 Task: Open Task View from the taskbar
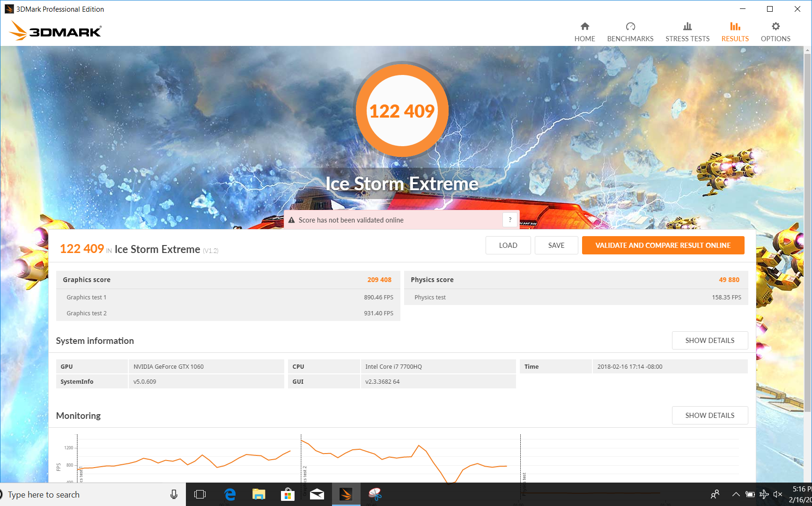click(200, 495)
